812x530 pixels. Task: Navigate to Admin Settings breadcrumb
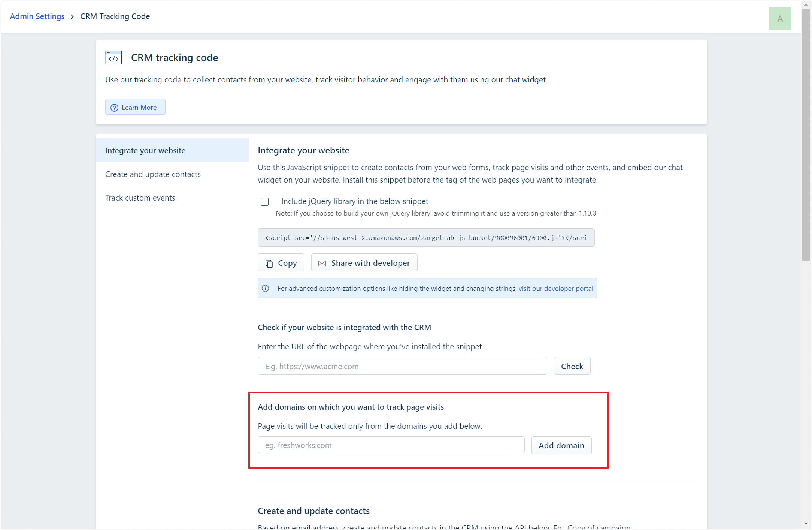coord(37,16)
